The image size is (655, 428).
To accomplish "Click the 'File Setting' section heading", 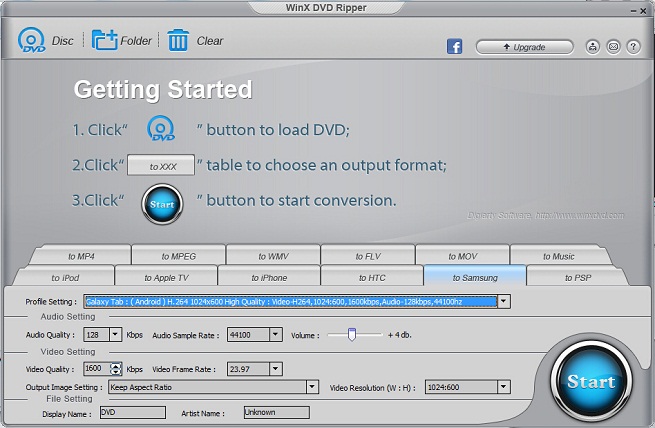I will [x=69, y=399].
